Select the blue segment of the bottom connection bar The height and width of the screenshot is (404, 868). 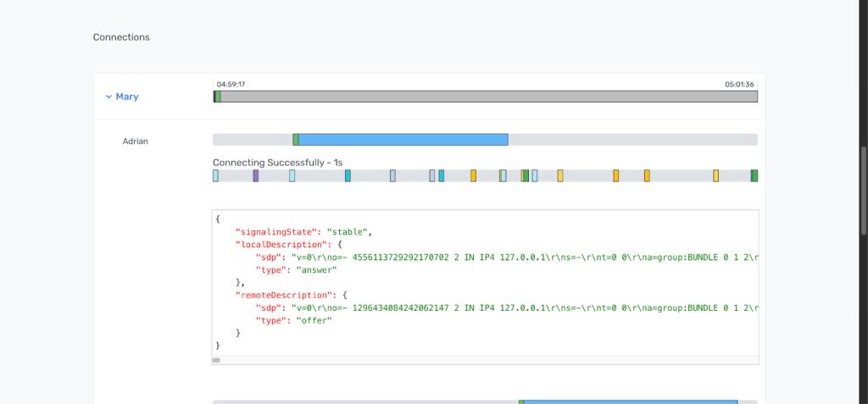[x=631, y=401]
